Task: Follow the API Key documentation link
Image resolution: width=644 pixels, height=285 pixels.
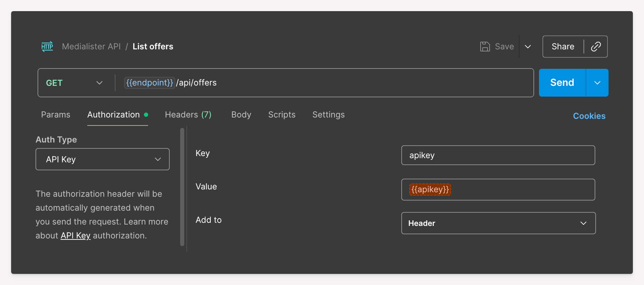Action: (x=75, y=236)
